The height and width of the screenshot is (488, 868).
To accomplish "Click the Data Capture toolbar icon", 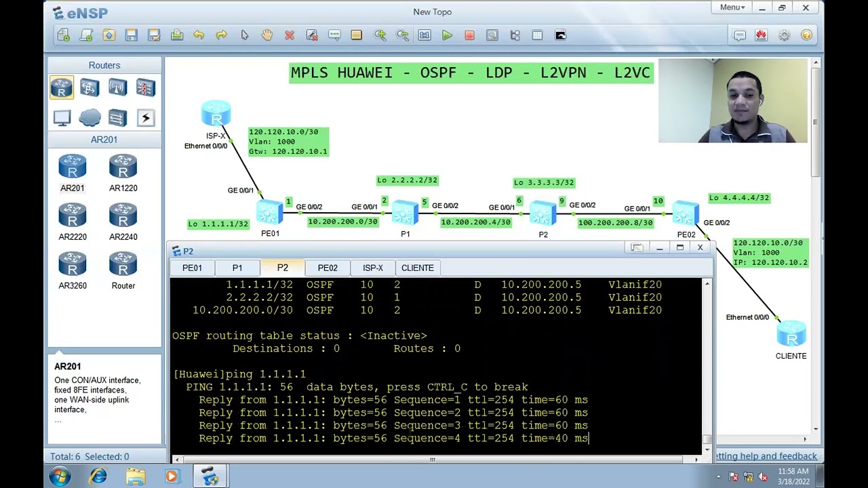I will (492, 35).
